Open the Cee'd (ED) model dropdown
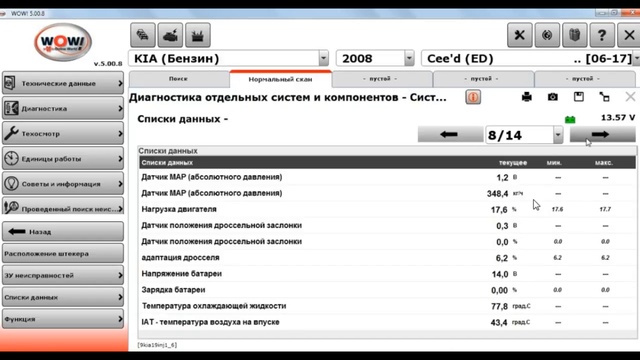This screenshot has width=640, height=360. point(636,58)
